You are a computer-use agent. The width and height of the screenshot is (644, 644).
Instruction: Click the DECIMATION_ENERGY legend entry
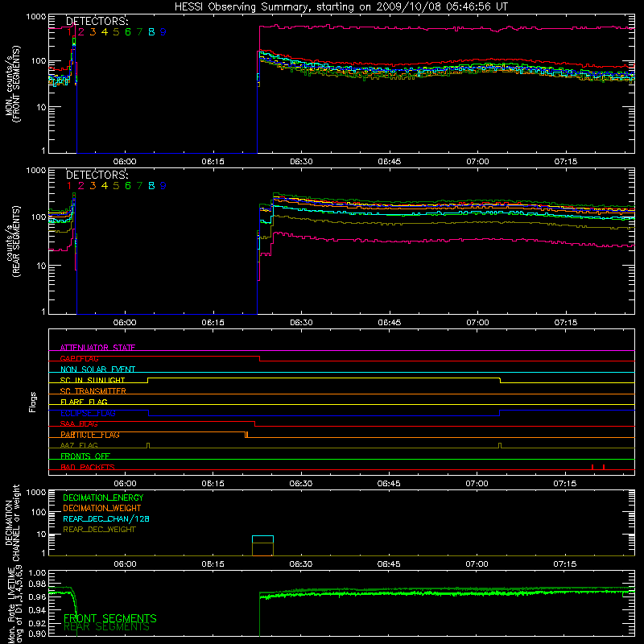pyautogui.click(x=103, y=497)
